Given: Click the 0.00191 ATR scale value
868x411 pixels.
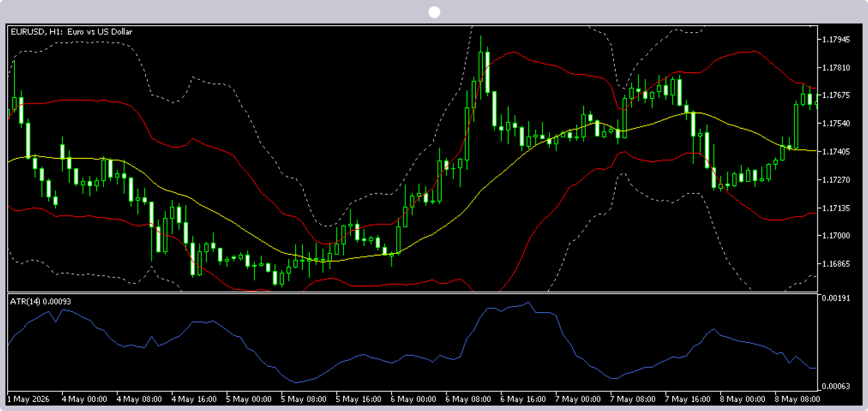Looking at the screenshot, I should pyautogui.click(x=836, y=298).
